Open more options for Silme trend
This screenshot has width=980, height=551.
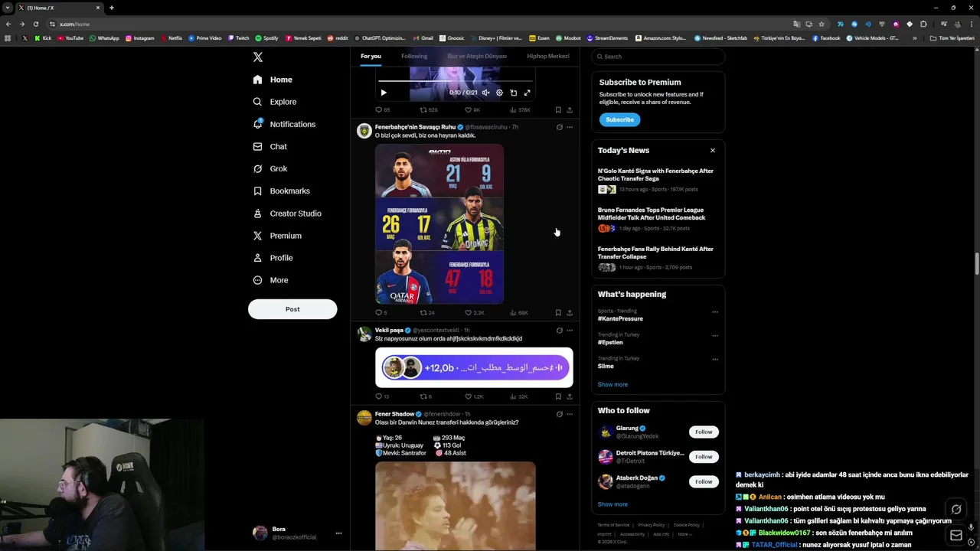[x=715, y=360]
